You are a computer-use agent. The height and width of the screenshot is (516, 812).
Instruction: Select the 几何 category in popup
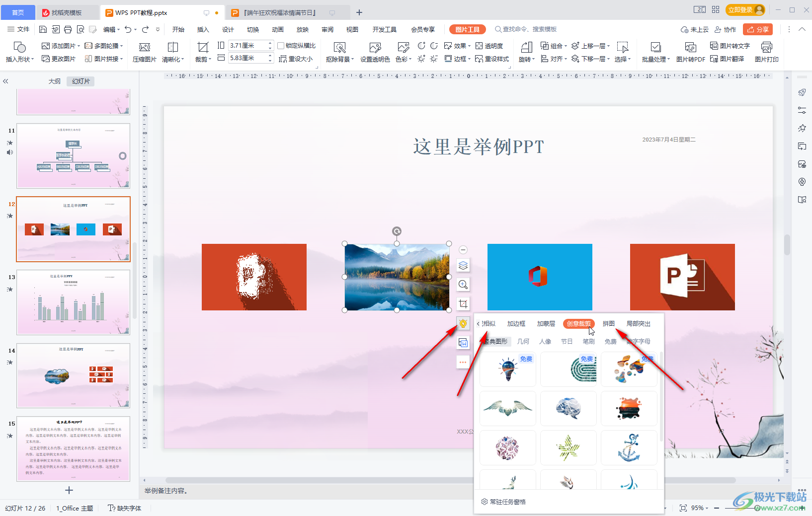click(523, 342)
